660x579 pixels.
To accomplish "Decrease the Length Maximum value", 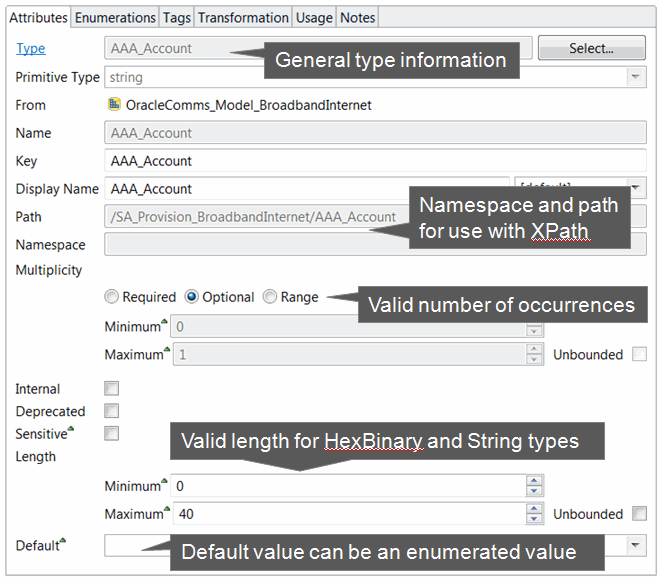I will [534, 518].
